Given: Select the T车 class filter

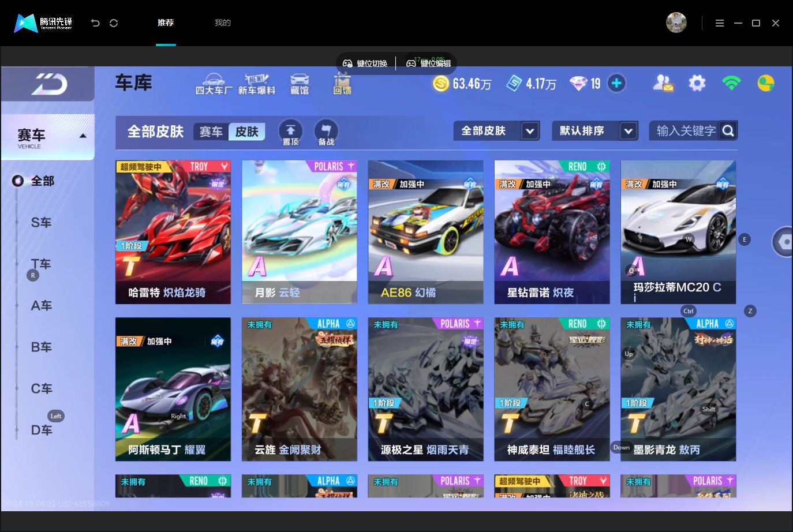Looking at the screenshot, I should (42, 264).
